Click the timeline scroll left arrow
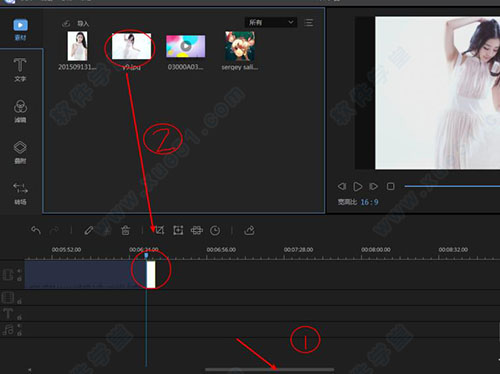500x374 pixels. [x=29, y=370]
